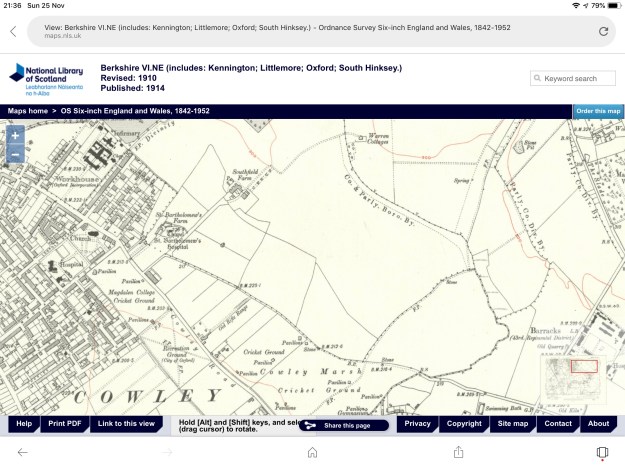Open the Help menu item
The height and width of the screenshot is (468, 625).
coord(23,424)
